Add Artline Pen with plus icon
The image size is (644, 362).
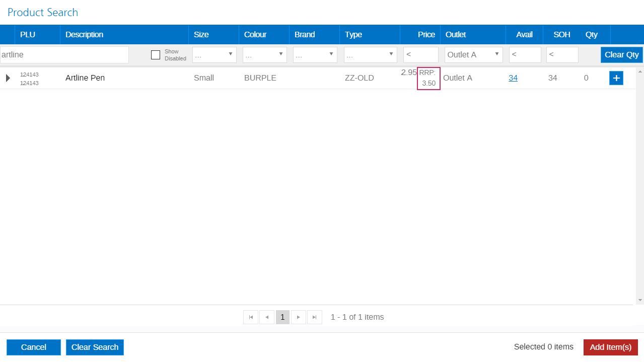616,78
